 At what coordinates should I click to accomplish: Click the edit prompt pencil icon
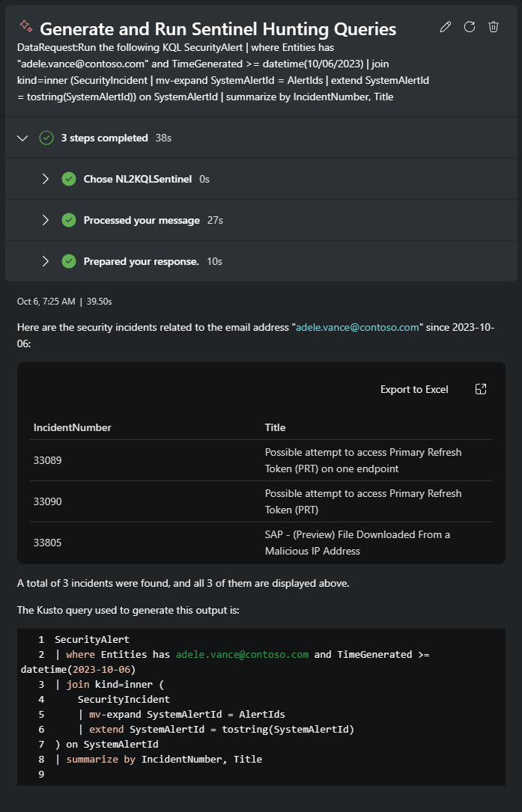446,27
